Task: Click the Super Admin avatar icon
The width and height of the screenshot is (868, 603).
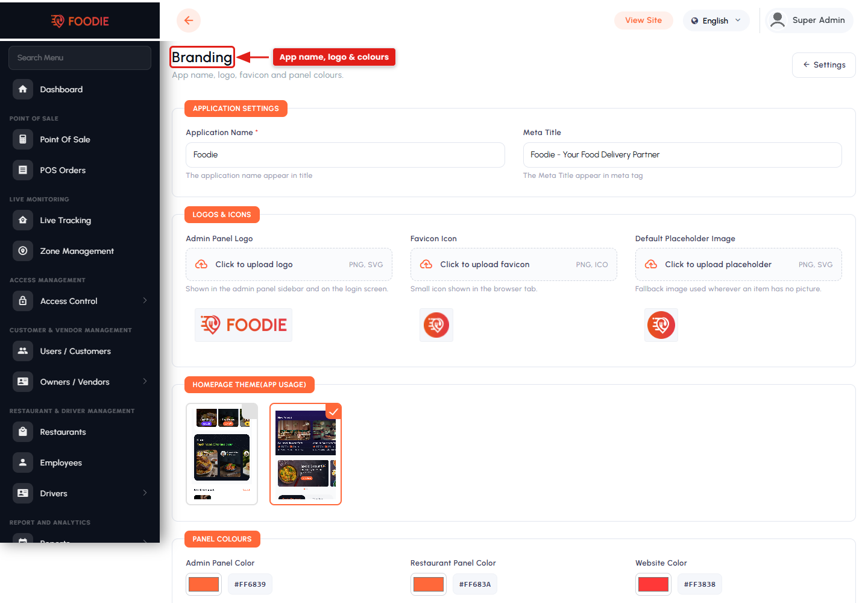Action: 778,20
